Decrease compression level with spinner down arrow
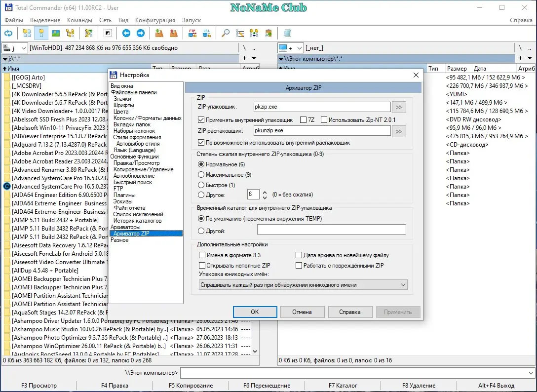The height and width of the screenshot is (392, 537). [265, 197]
